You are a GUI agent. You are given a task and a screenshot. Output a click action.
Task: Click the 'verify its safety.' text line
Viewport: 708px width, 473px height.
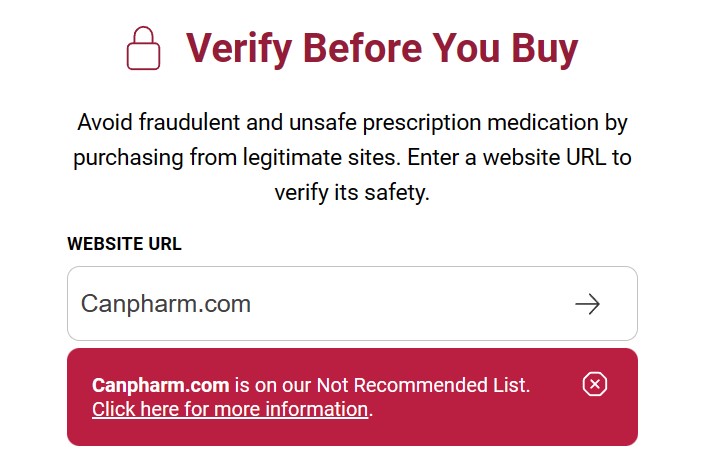click(352, 193)
